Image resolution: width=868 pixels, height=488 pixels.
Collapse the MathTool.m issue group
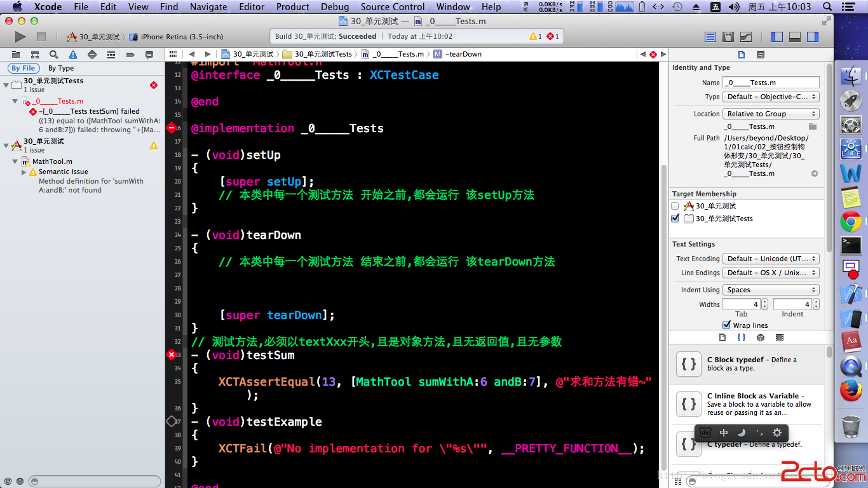click(15, 161)
